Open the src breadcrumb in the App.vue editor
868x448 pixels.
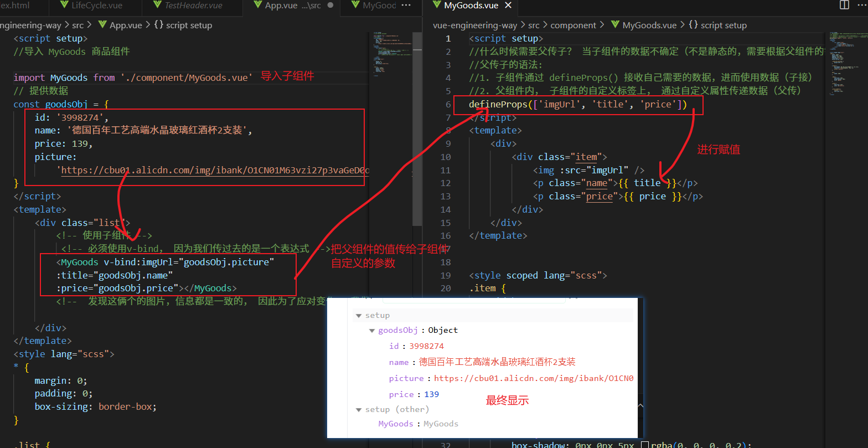pos(77,25)
